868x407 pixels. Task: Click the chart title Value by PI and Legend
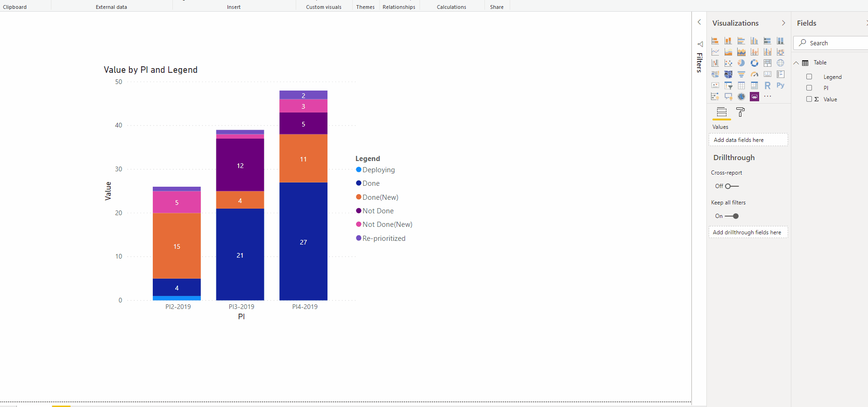pyautogui.click(x=150, y=70)
